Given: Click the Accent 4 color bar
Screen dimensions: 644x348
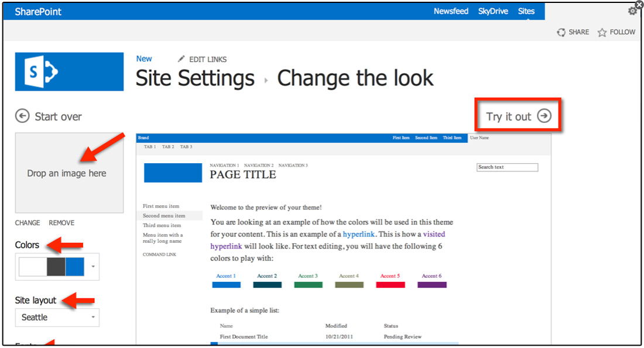Looking at the screenshot, I should tap(349, 285).
